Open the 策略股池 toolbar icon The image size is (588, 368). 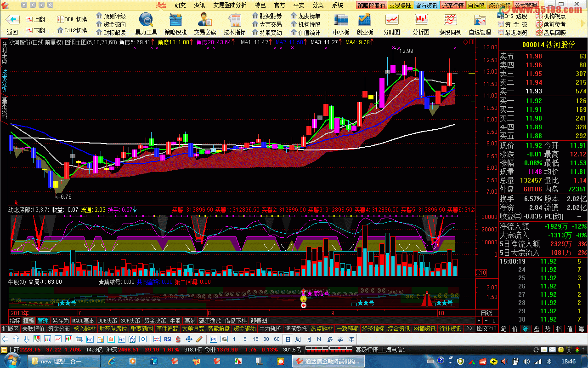click(175, 20)
